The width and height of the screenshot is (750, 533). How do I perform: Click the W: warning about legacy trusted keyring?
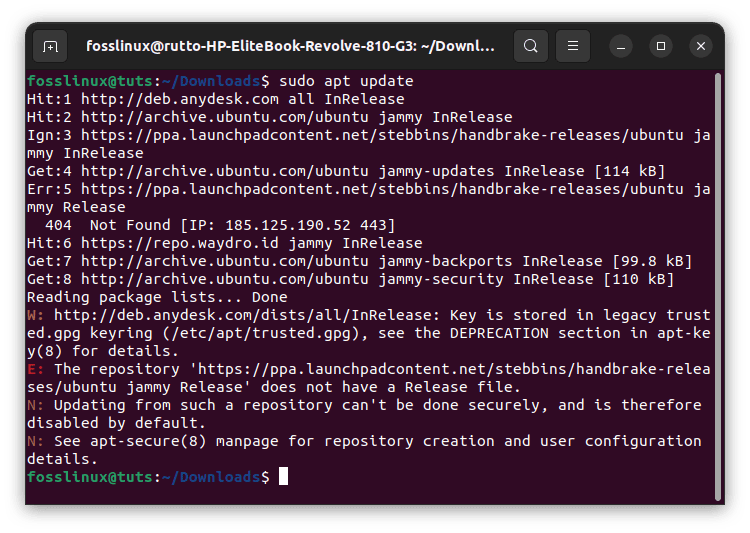pyautogui.click(x=369, y=333)
